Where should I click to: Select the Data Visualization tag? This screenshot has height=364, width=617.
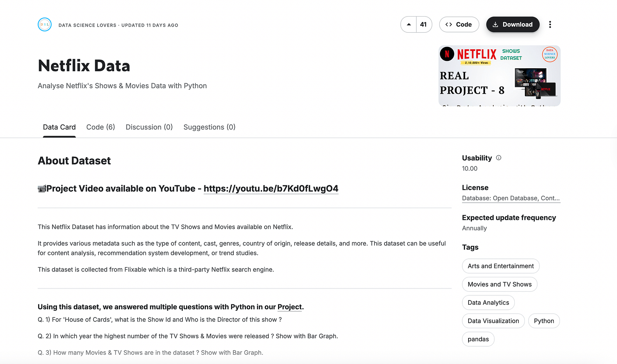493,321
